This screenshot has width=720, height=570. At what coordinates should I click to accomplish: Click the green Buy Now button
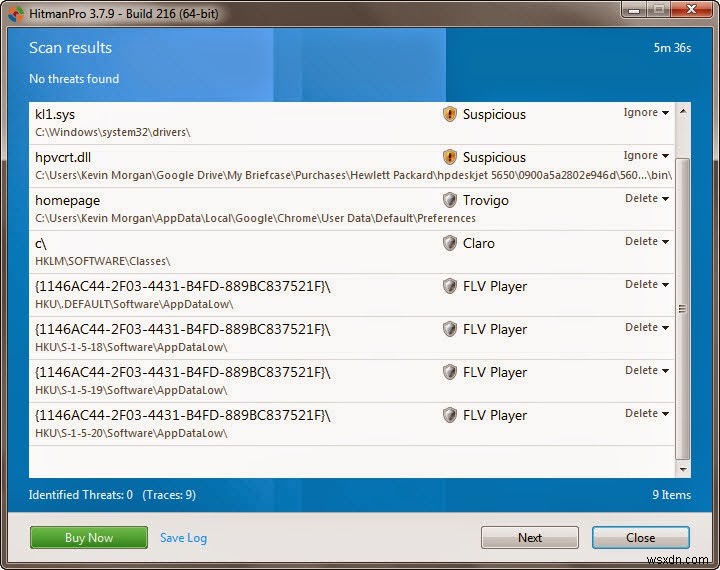coord(89,537)
